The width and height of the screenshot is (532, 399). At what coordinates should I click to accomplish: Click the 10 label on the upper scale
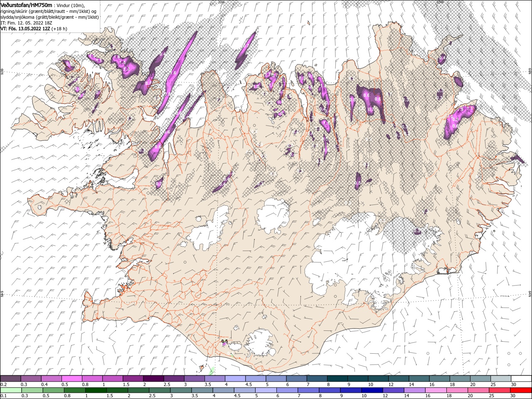click(370, 384)
